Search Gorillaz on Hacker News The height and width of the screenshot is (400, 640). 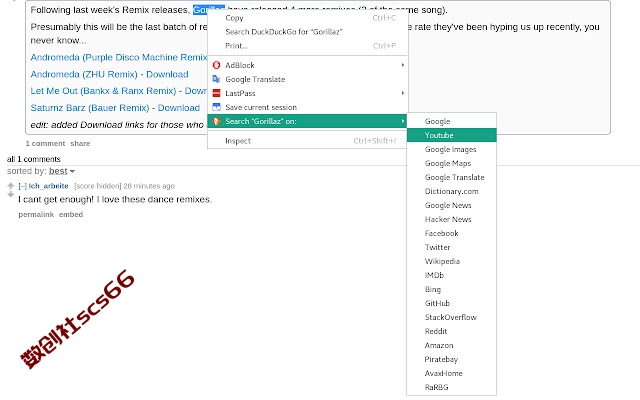[452, 219]
